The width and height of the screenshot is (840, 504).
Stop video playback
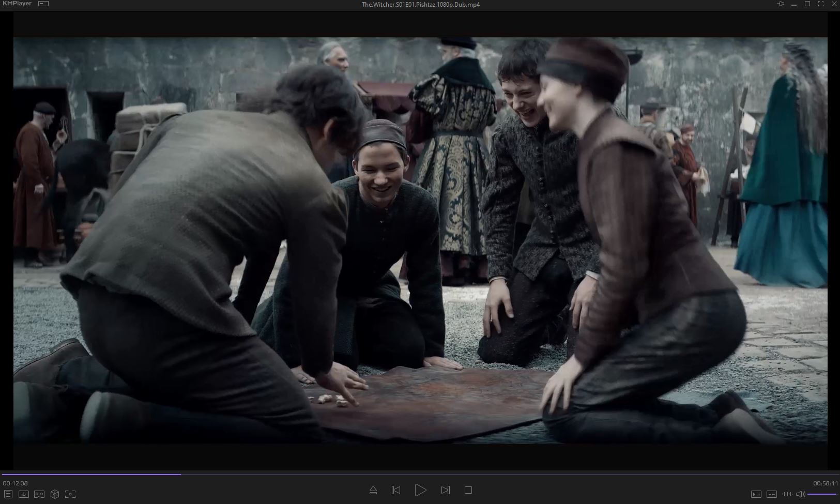(x=468, y=490)
